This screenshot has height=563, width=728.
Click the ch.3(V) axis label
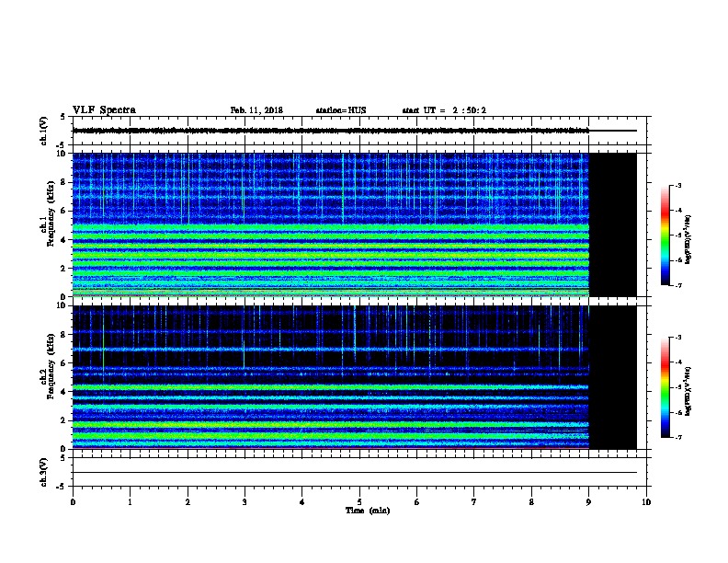click(43, 472)
